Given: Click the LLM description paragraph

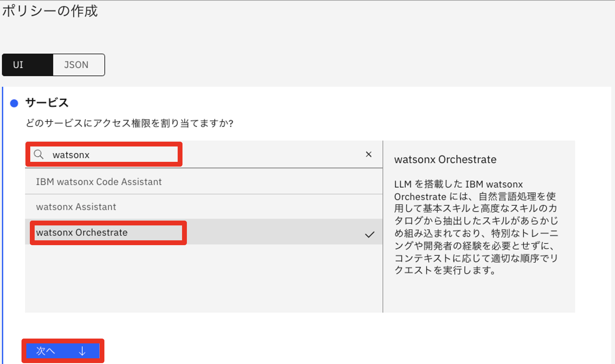Looking at the screenshot, I should tap(478, 227).
